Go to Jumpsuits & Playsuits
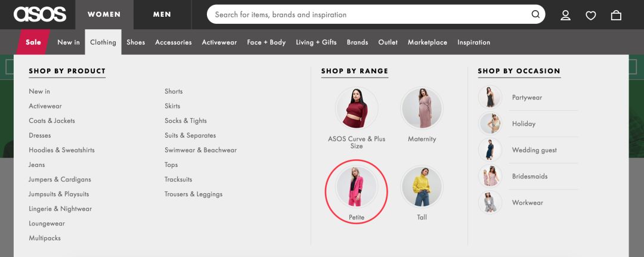The height and width of the screenshot is (257, 644). 58,194
